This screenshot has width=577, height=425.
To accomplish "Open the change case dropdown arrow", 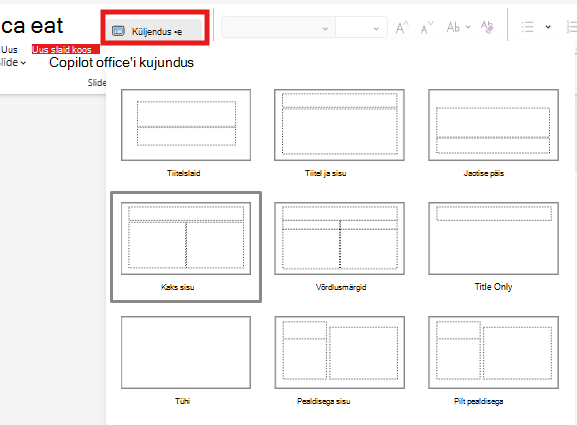I will (x=468, y=27).
